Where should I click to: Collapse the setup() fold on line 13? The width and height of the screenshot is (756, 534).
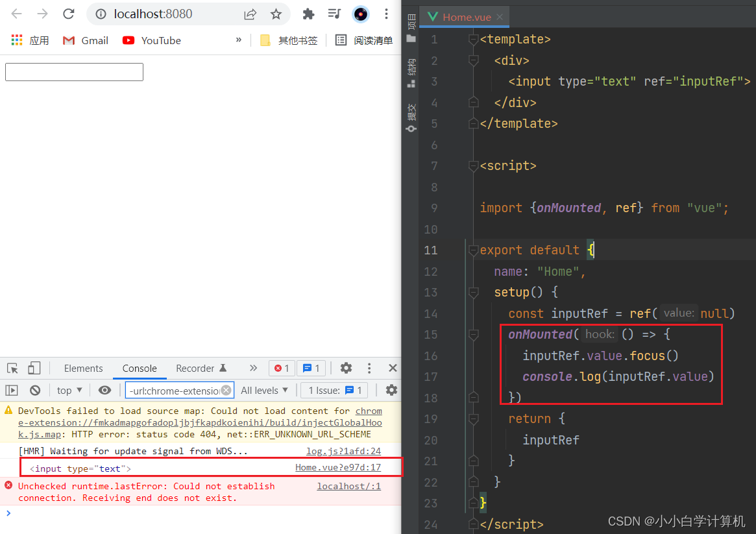[x=474, y=293]
